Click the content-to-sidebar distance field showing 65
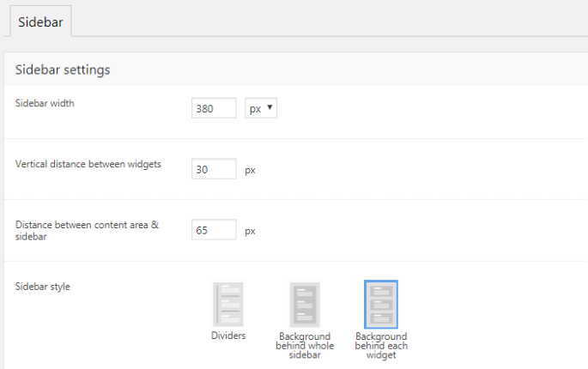The height and width of the screenshot is (369, 588). (x=214, y=230)
